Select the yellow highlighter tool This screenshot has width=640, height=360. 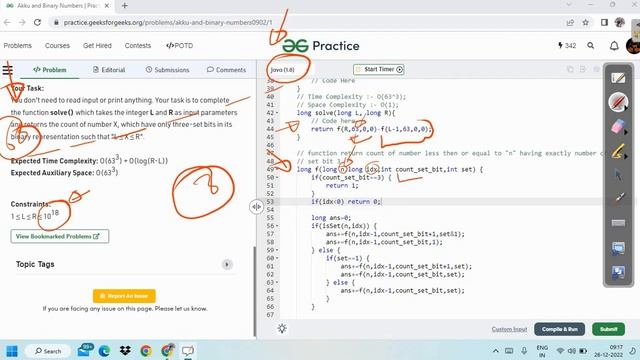(618, 151)
